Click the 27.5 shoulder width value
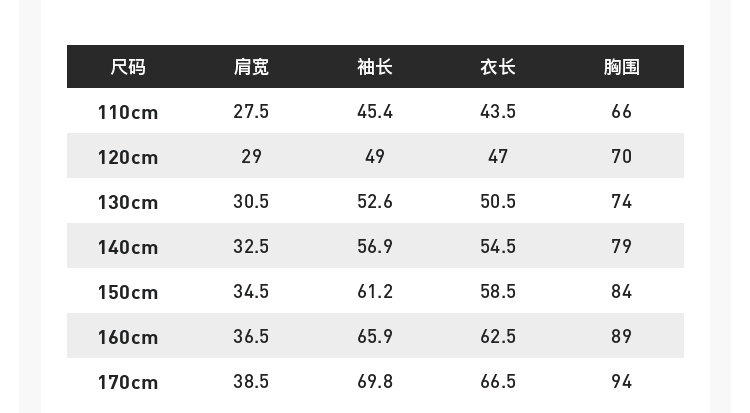The width and height of the screenshot is (750, 413). (x=251, y=111)
